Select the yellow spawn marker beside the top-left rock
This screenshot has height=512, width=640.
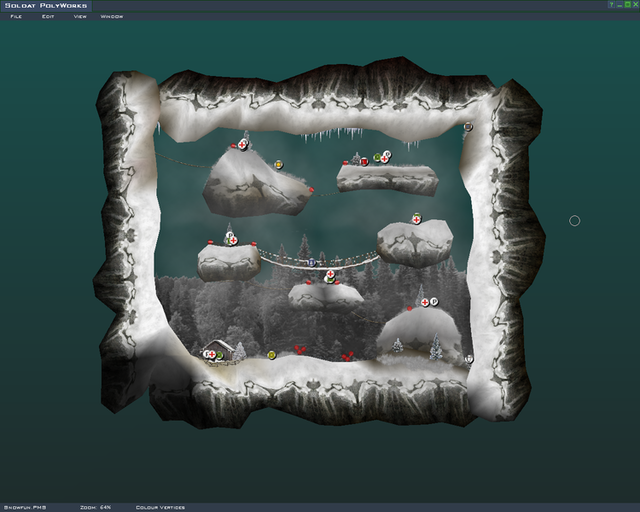278,165
